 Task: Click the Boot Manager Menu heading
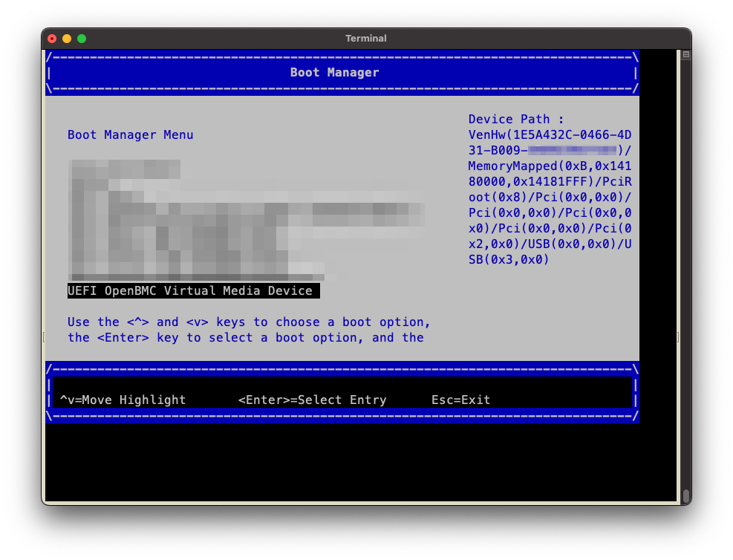click(130, 135)
